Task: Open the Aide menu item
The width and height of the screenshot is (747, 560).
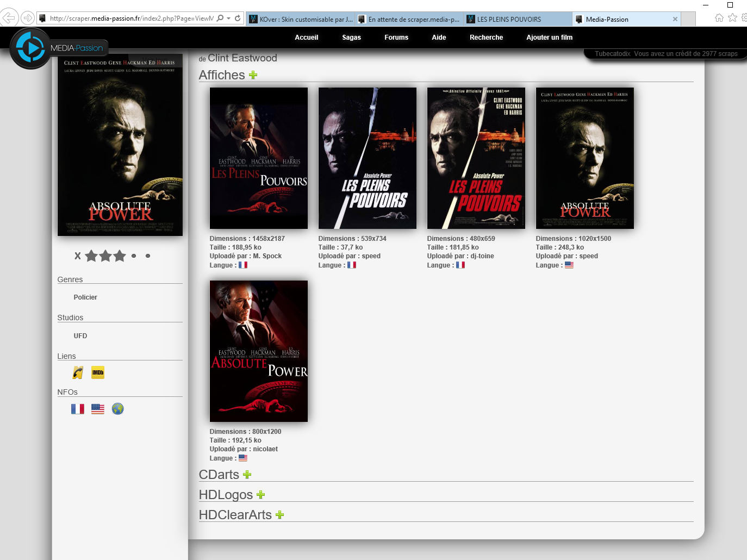Action: (x=439, y=38)
